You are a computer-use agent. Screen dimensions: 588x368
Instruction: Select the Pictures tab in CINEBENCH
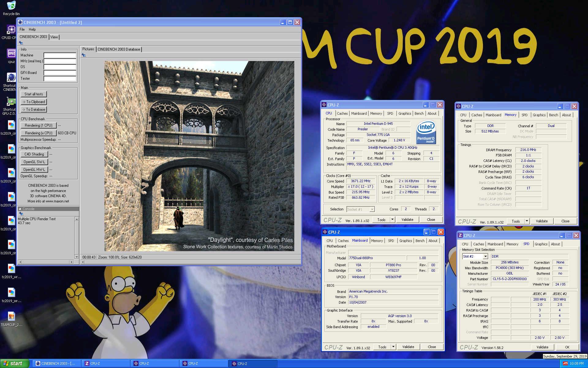point(88,49)
